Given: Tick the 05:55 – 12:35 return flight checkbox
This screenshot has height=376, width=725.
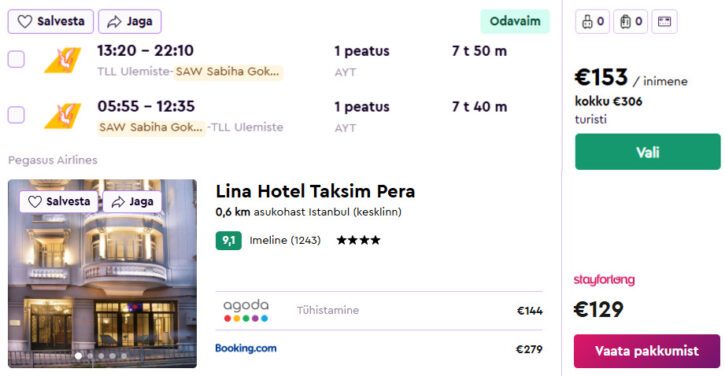Looking at the screenshot, I should 16,115.
